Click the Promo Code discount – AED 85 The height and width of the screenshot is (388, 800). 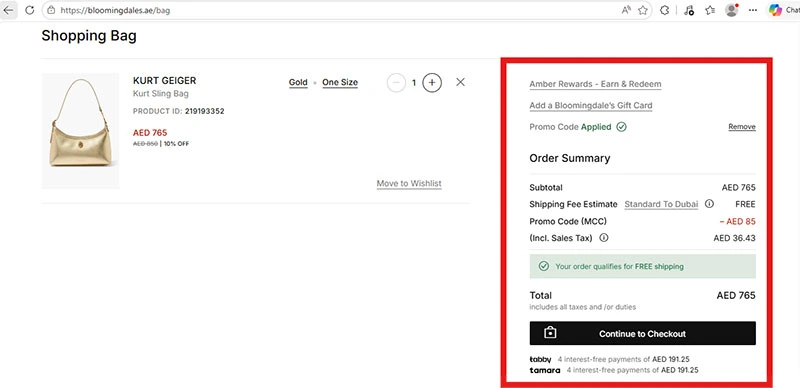(737, 221)
